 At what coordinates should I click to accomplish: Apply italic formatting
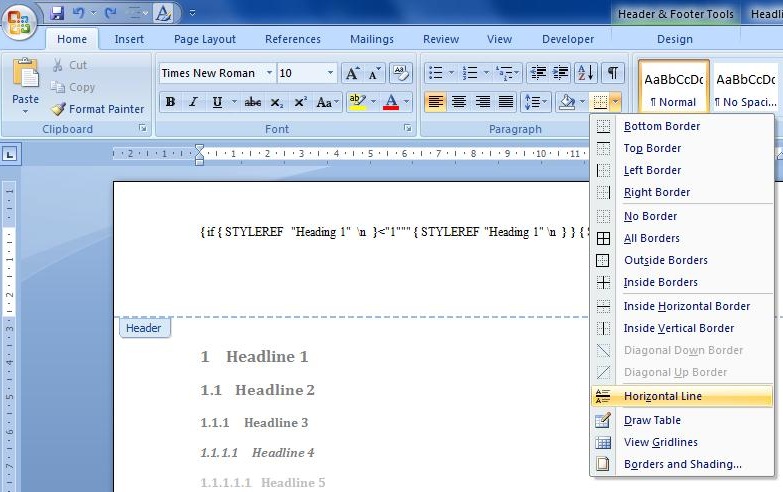click(x=193, y=102)
